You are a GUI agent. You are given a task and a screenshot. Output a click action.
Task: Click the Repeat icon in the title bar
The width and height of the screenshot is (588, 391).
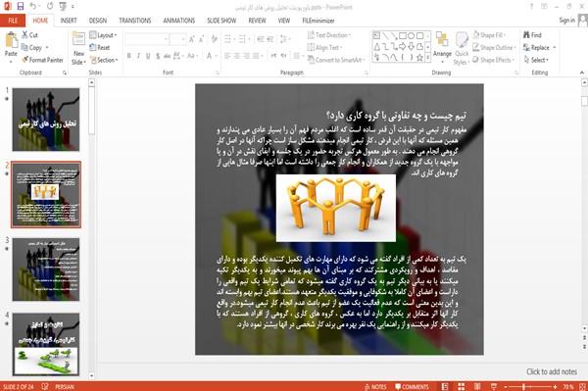(x=50, y=6)
